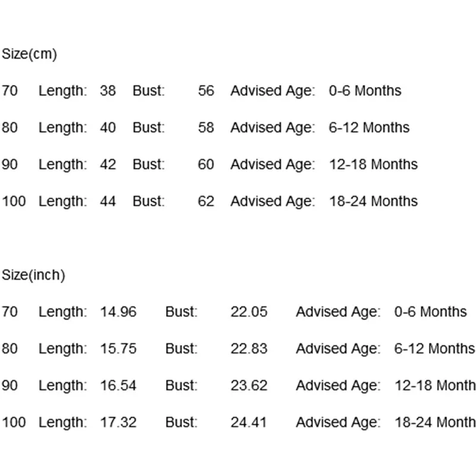Click the bust value 60
The width and height of the screenshot is (476, 476).
click(x=206, y=165)
